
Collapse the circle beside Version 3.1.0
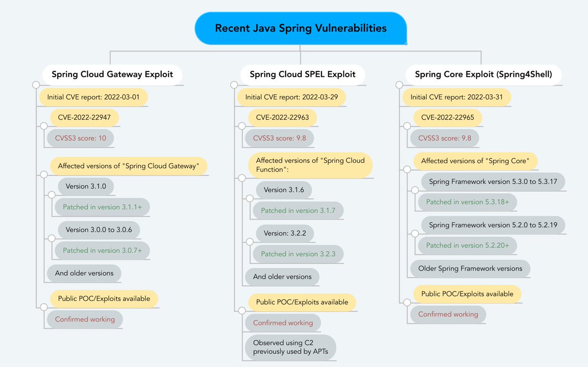[51, 196]
